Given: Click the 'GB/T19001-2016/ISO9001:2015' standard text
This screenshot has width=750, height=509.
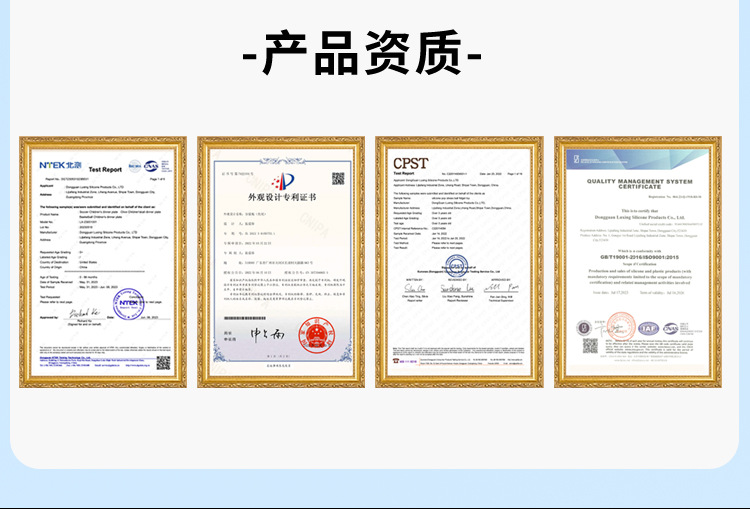Looking at the screenshot, I should (x=640, y=257).
